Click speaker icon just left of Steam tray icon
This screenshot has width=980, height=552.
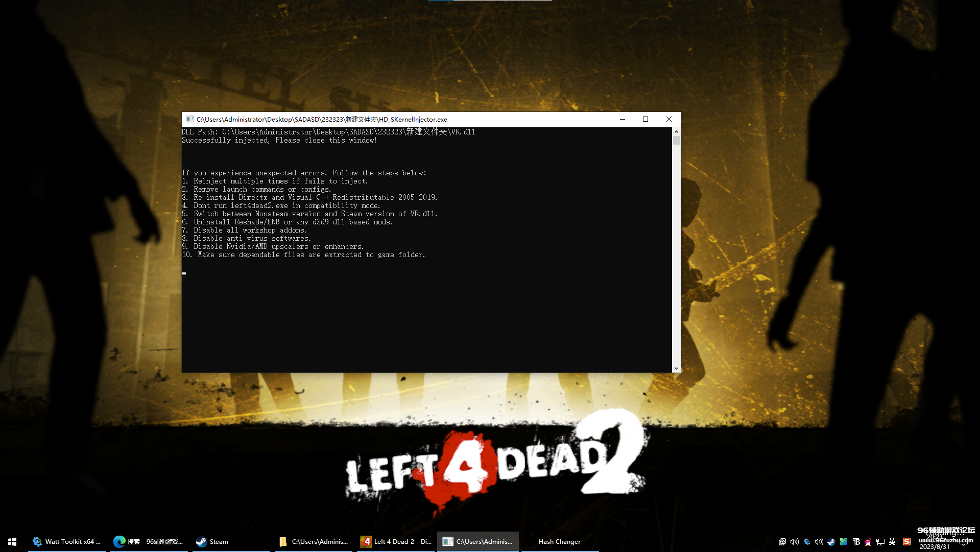tap(819, 542)
